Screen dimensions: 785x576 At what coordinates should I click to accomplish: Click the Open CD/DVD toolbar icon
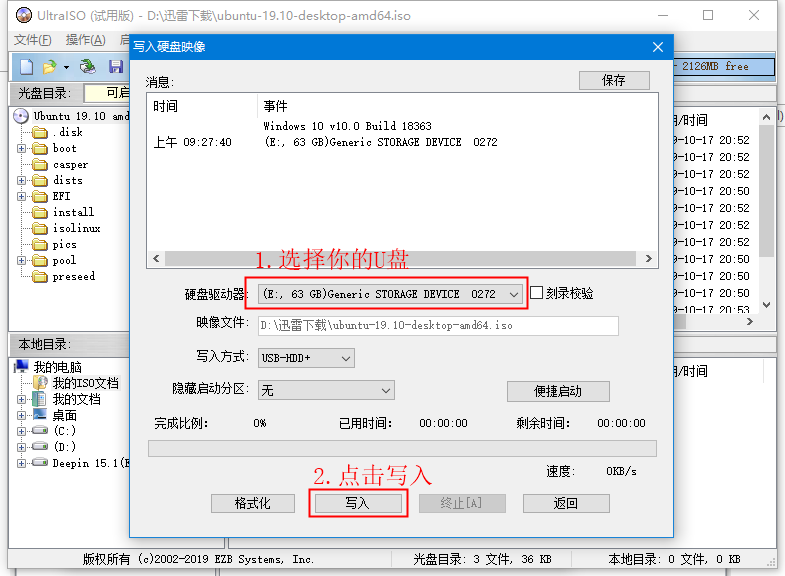88,67
